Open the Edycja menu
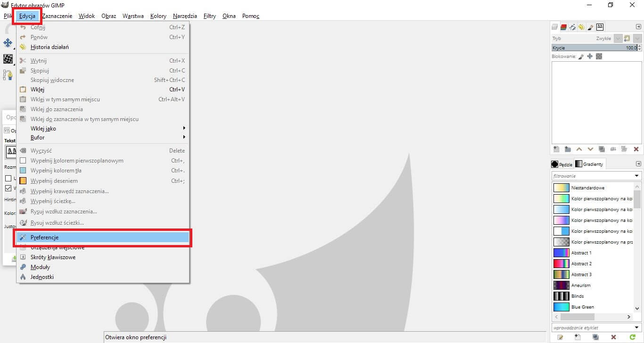Image resolution: width=644 pixels, height=343 pixels. [x=27, y=16]
